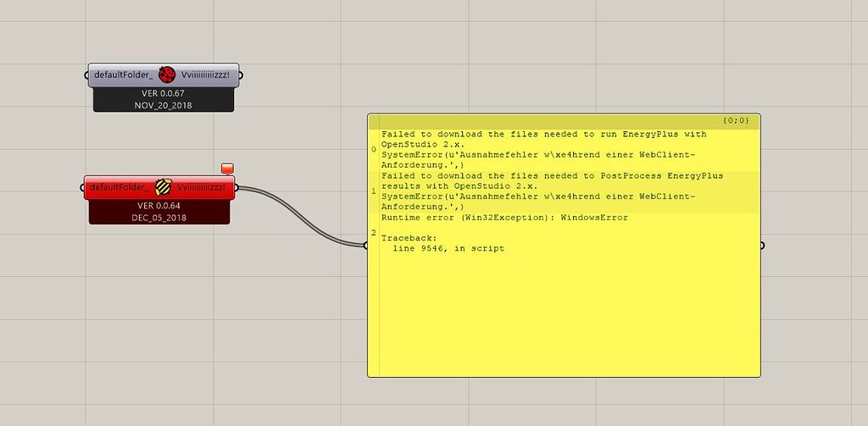Viewport: 868px width, 426px height.
Task: Click the Honeybee component's wired output grip
Action: [x=236, y=187]
